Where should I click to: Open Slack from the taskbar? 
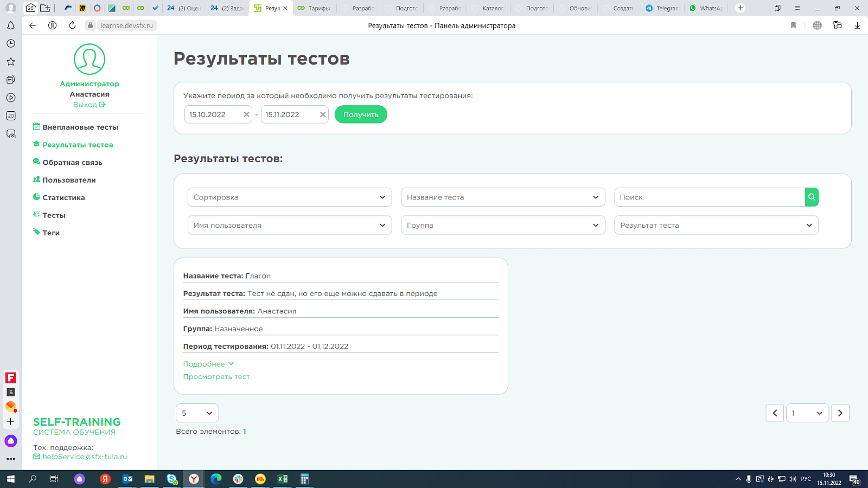tap(238, 479)
